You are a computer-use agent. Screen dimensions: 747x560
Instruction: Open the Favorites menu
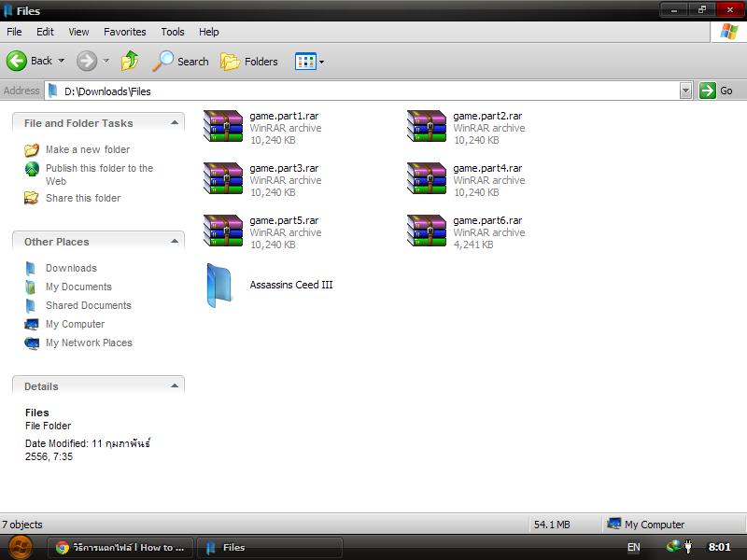[x=125, y=32]
